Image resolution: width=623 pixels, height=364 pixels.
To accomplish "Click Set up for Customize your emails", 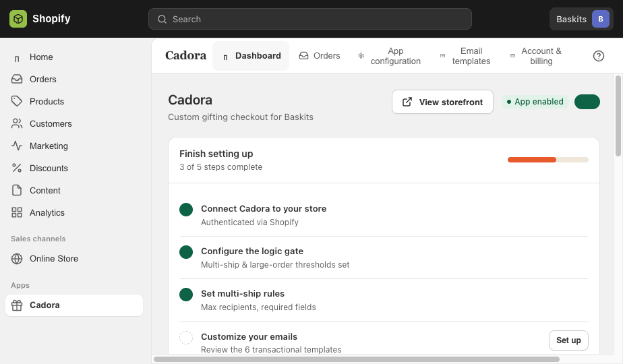I will click(568, 340).
